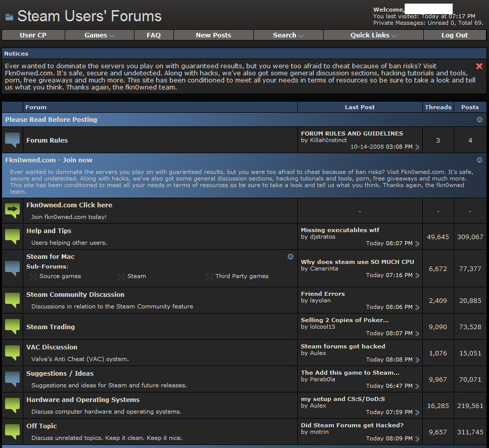Click the Help and Tips status bubble icon
This screenshot has width=489, height=448.
13,237
